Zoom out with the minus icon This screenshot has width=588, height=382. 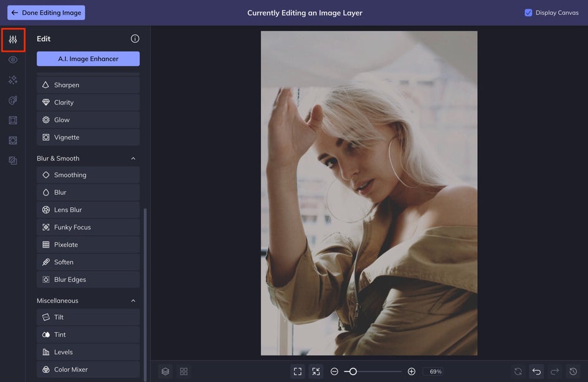pyautogui.click(x=334, y=371)
